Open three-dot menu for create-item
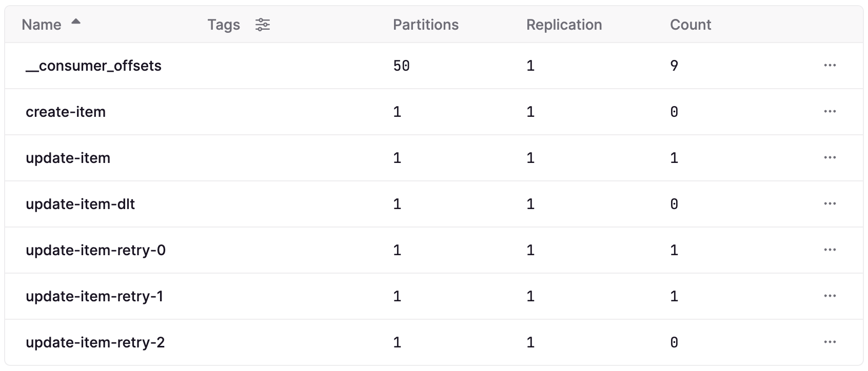868x371 pixels. [830, 112]
